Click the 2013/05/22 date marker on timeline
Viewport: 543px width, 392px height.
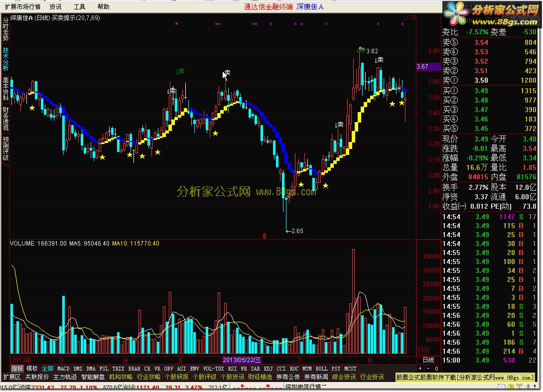coord(242,360)
